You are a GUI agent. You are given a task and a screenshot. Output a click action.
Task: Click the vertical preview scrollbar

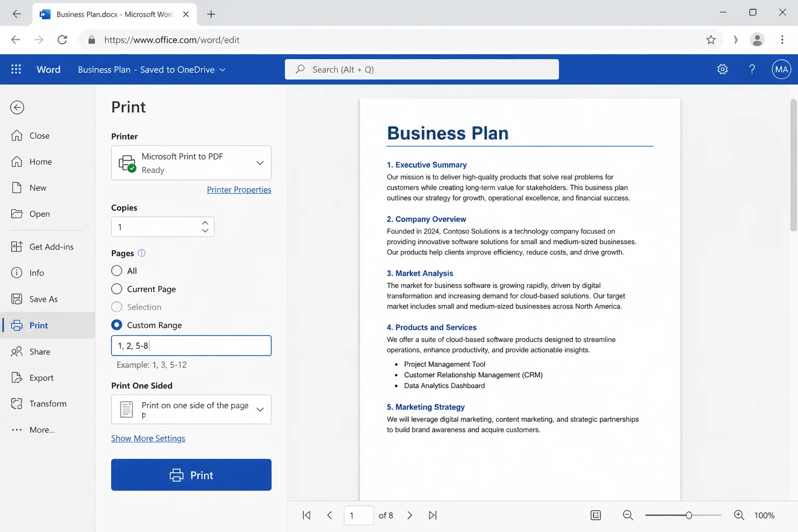click(x=793, y=165)
